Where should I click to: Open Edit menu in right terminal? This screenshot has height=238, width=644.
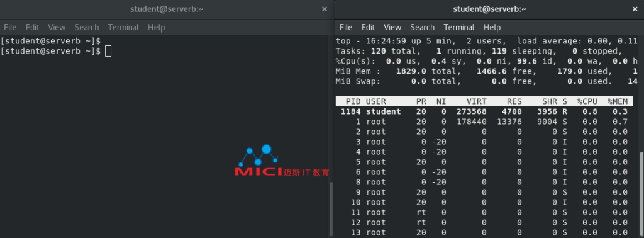click(x=368, y=28)
